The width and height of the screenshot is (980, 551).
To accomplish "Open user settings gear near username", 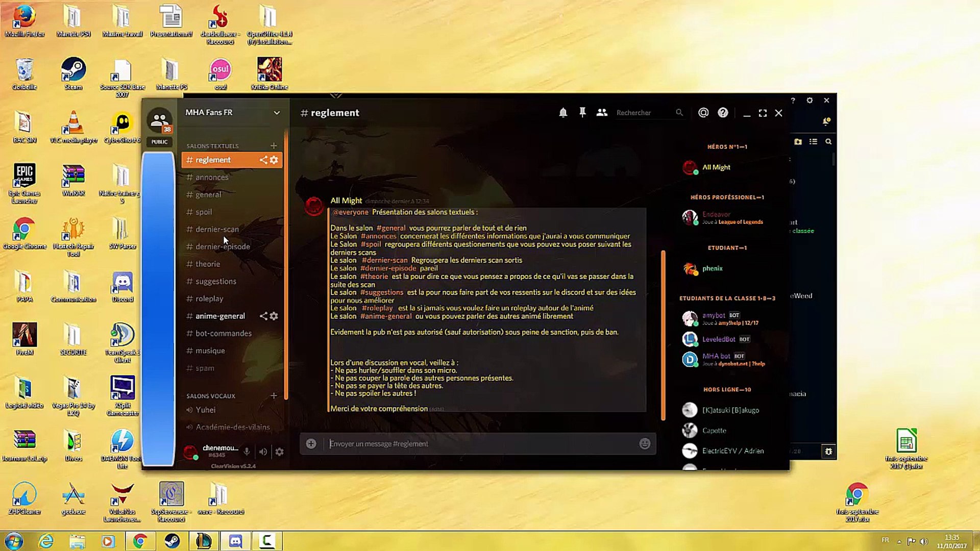I will tap(279, 452).
